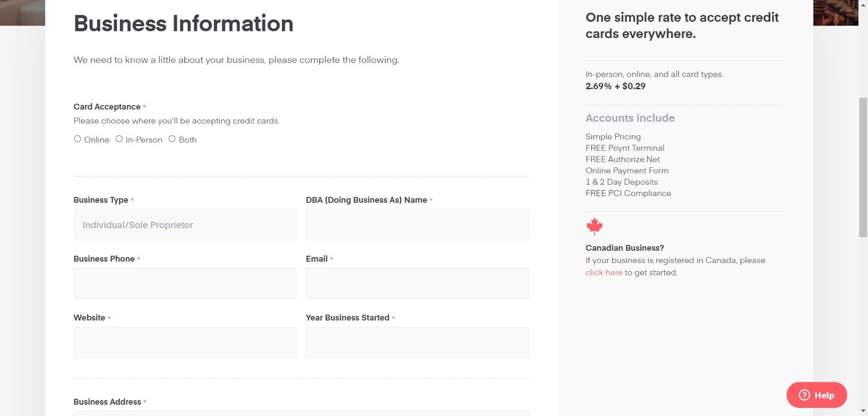The width and height of the screenshot is (868, 416).
Task: Click the scrollbar up arrow
Action: tap(863, 4)
